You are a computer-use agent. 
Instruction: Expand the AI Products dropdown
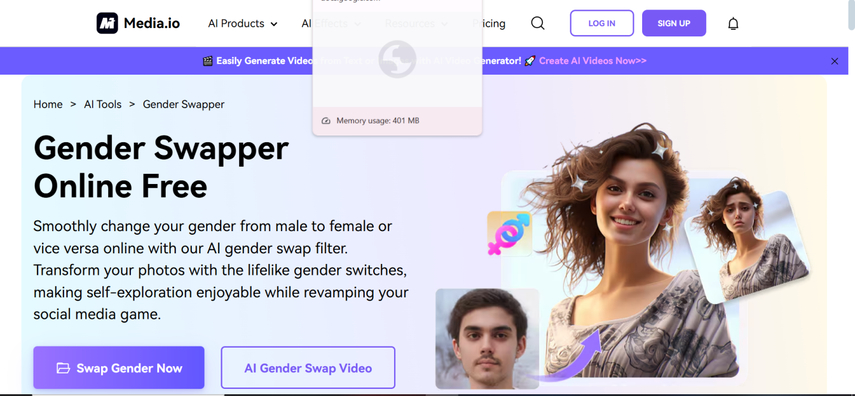[243, 23]
